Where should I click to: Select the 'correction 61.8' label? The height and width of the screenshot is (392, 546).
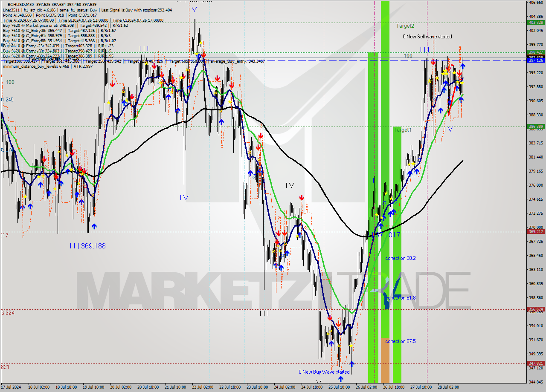pyautogui.click(x=401, y=298)
